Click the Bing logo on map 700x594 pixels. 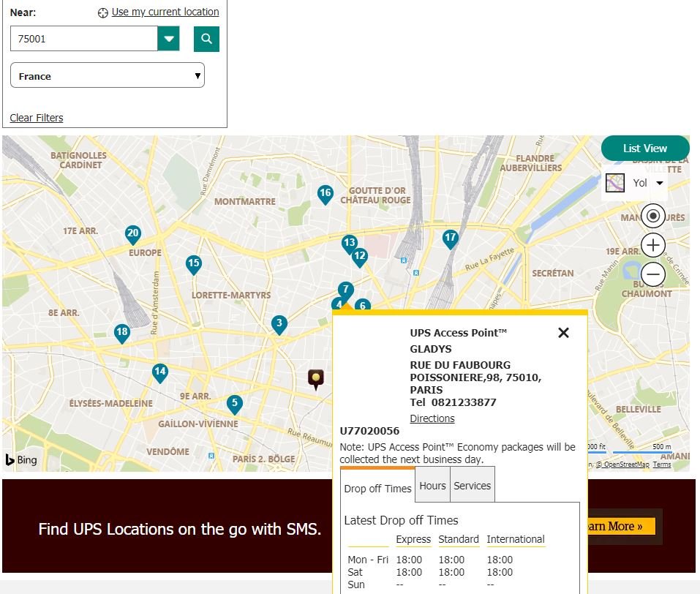[x=21, y=459]
